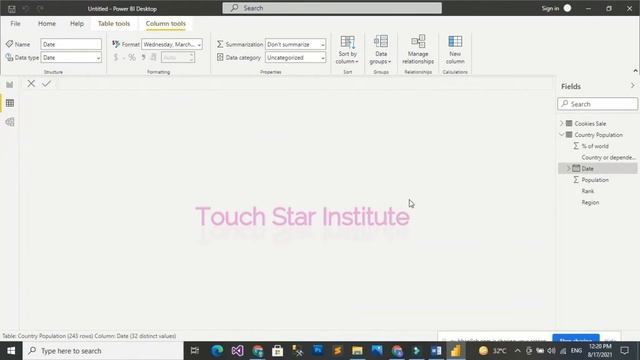Select the Region field
This screenshot has height=360, width=640.
(591, 202)
